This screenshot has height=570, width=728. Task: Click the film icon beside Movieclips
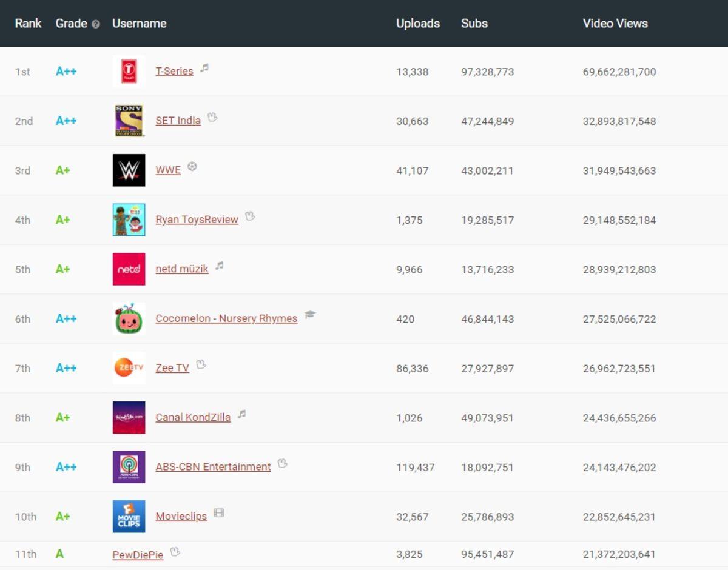click(218, 514)
